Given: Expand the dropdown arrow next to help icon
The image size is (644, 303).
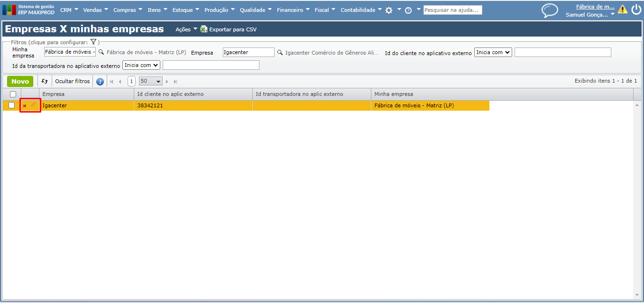Looking at the screenshot, I should pos(419,9).
